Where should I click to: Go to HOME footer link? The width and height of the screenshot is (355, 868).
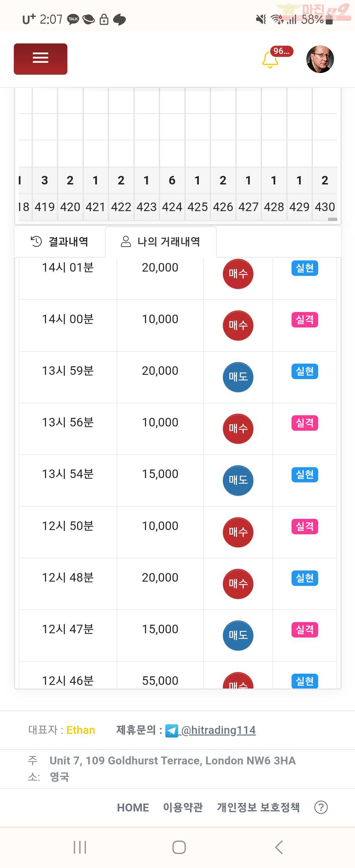click(x=133, y=808)
